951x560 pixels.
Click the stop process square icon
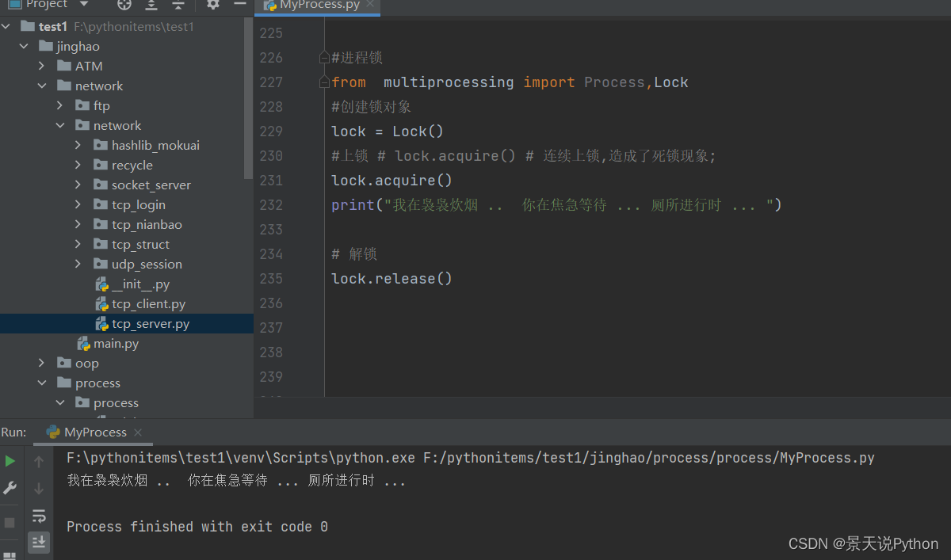[10, 520]
